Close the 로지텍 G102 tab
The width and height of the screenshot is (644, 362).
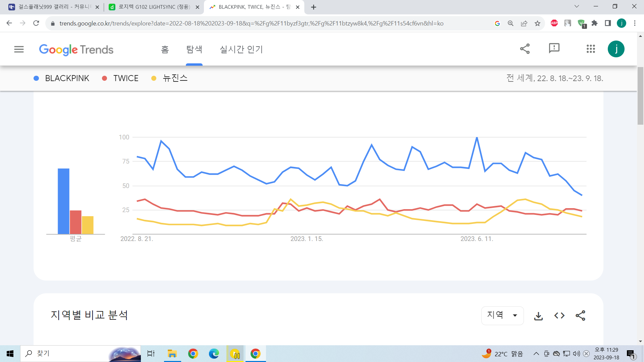point(197,7)
